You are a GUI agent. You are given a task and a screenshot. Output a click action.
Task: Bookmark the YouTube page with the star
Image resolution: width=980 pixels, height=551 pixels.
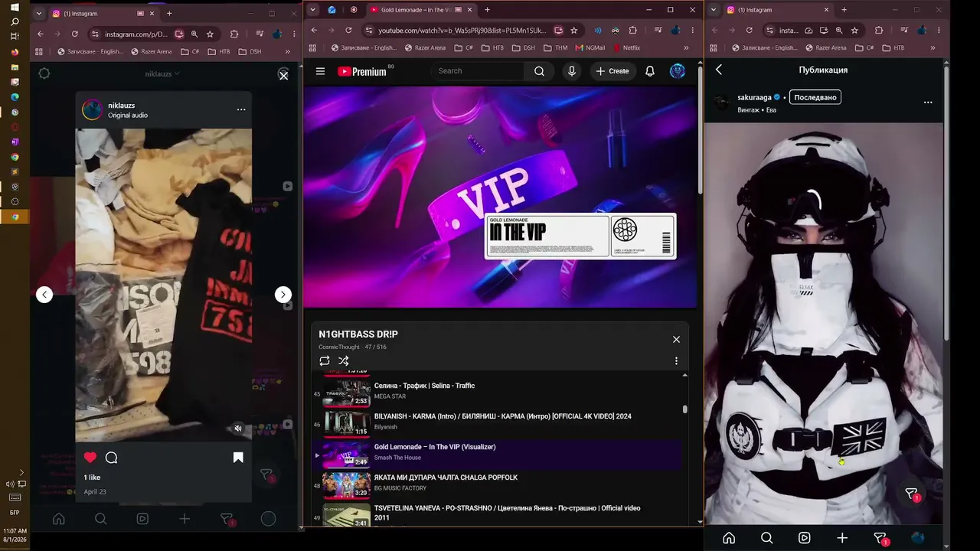pyautogui.click(x=573, y=31)
